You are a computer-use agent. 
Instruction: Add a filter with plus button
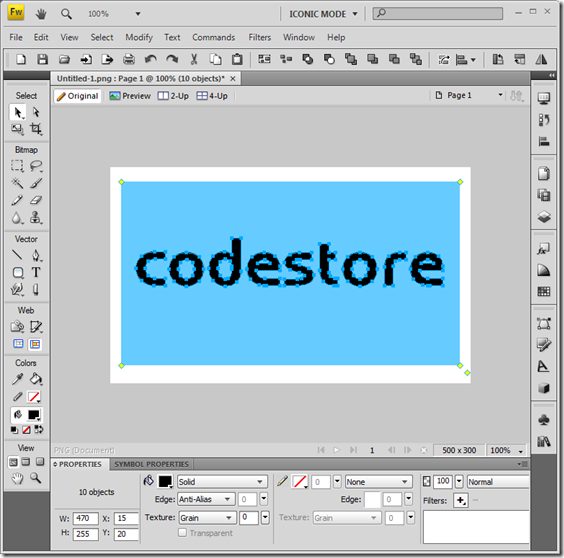coord(460,500)
